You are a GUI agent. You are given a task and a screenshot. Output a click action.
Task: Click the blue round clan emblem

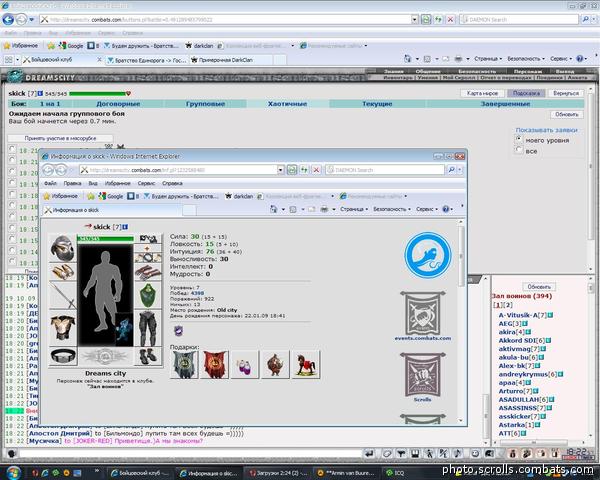click(428, 255)
